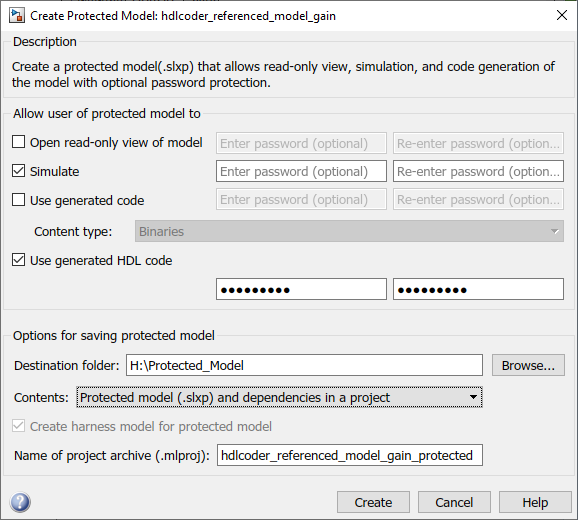Screen dimensions: 578x520
Task: Click the Create button
Action: point(373,502)
